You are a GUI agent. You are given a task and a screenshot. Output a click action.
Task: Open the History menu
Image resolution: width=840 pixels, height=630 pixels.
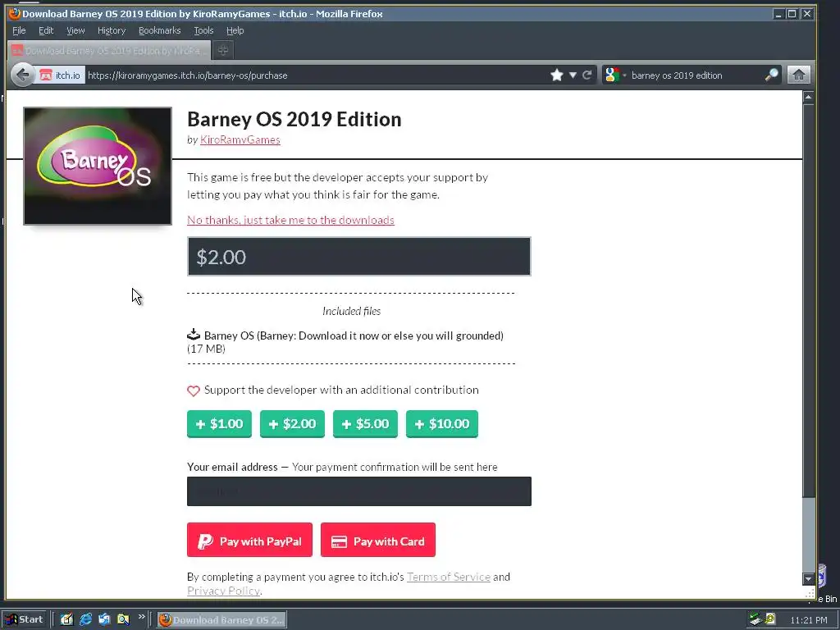[112, 30]
